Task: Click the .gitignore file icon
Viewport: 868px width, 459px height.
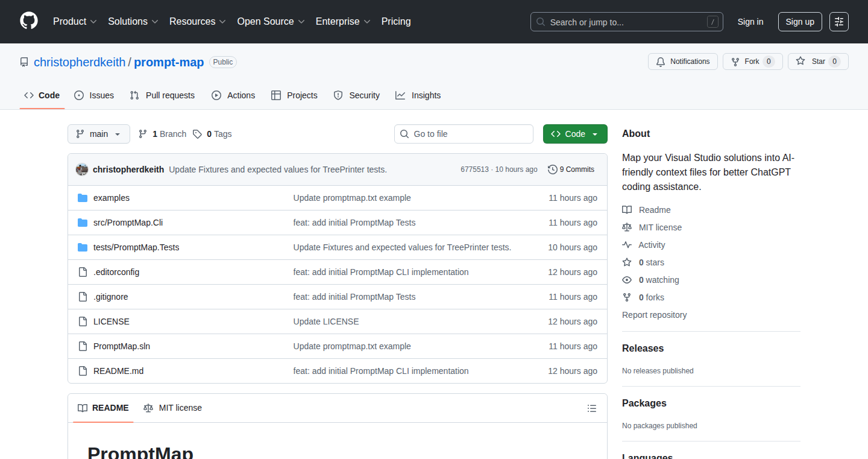Action: [x=83, y=297]
